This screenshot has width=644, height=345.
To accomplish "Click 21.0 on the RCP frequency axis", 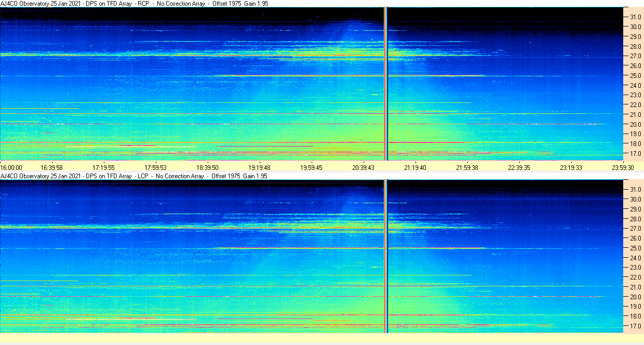I will click(636, 114).
